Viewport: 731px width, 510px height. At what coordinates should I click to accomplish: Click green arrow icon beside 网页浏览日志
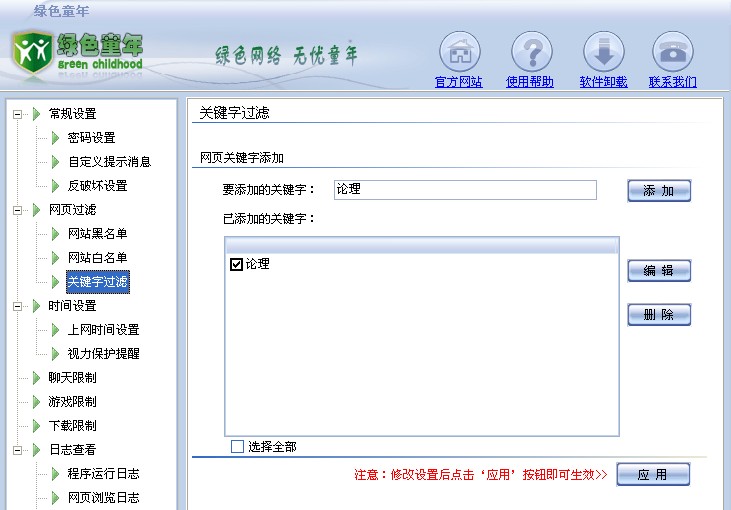(x=55, y=498)
